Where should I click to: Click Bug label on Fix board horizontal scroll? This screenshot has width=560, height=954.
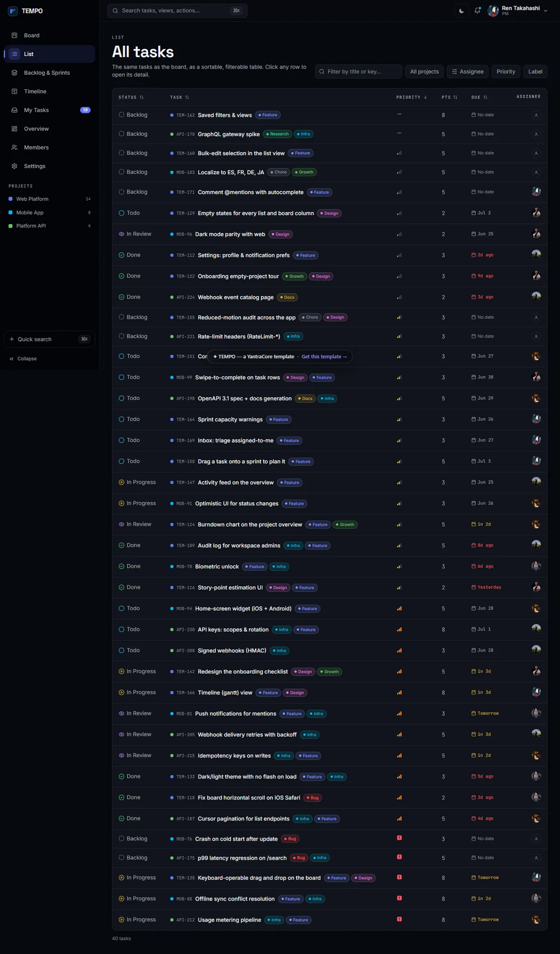tap(313, 798)
